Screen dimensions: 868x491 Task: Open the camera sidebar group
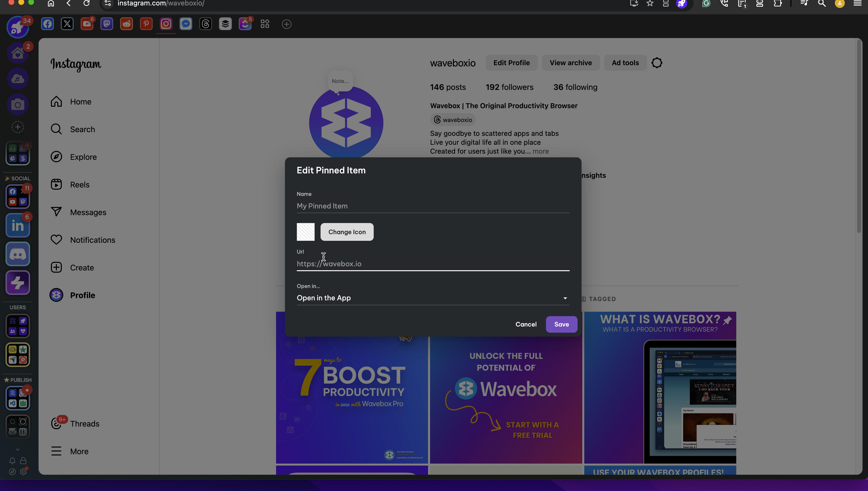pyautogui.click(x=18, y=104)
